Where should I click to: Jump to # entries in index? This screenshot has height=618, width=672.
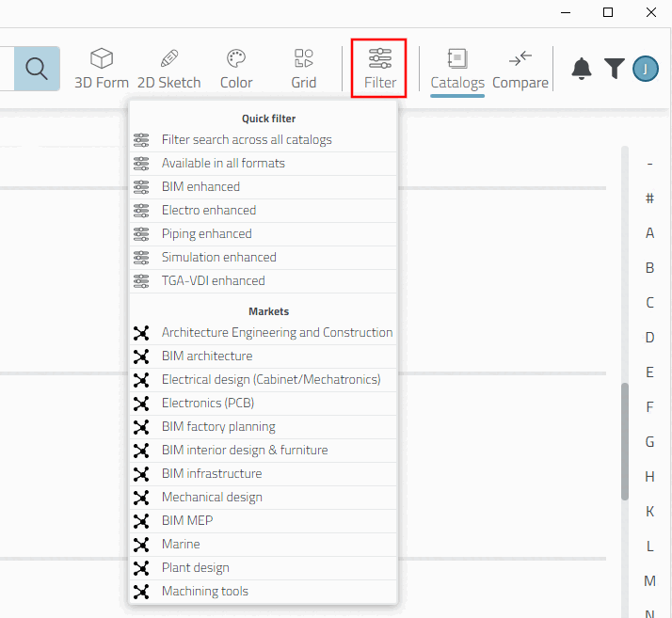(x=649, y=198)
